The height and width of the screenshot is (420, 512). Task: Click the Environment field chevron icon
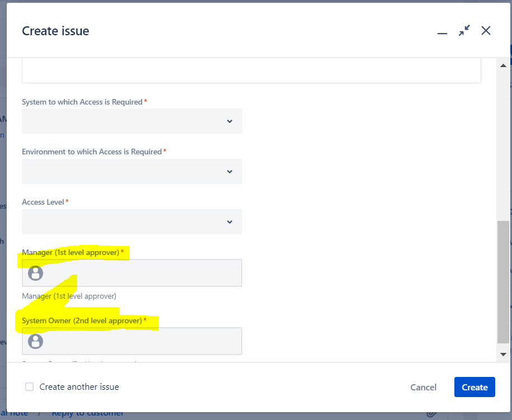point(229,172)
